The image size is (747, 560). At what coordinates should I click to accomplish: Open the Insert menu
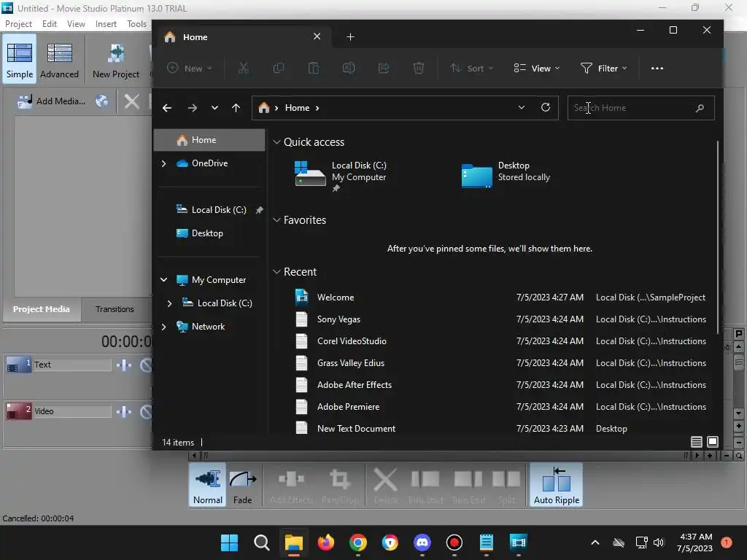pos(106,24)
